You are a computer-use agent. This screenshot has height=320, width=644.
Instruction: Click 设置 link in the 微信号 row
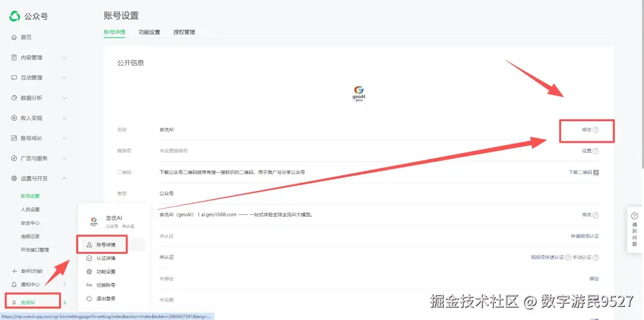587,151
